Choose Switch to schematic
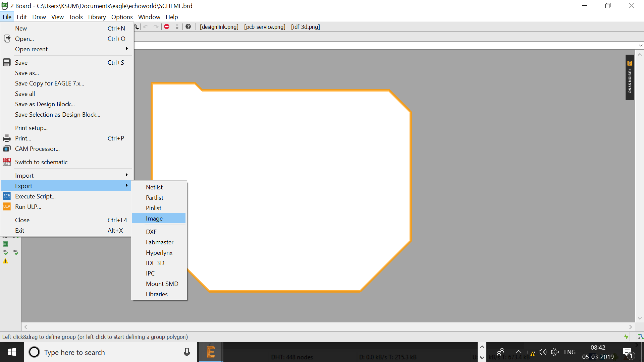Screen dimensions: 644x362 coord(41,162)
